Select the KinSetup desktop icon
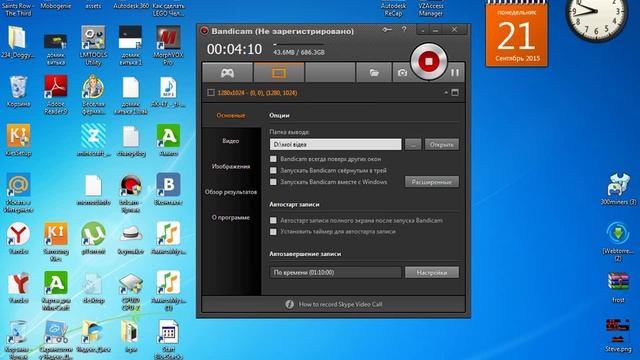 (x=18, y=141)
